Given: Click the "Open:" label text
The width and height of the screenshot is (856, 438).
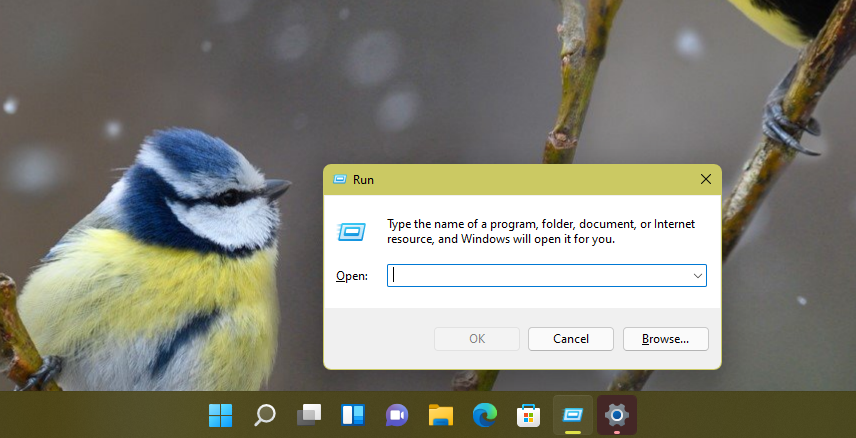Looking at the screenshot, I should (x=352, y=276).
